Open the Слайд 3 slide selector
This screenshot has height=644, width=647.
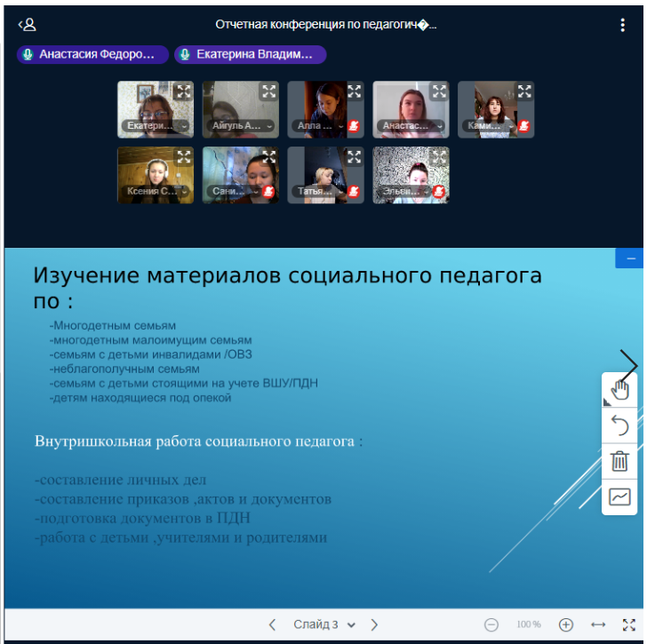[323, 624]
